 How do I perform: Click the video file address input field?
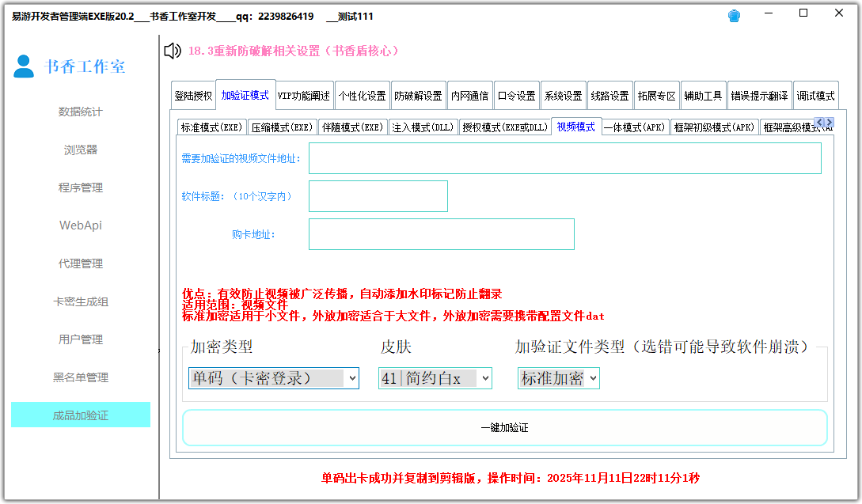(565, 158)
